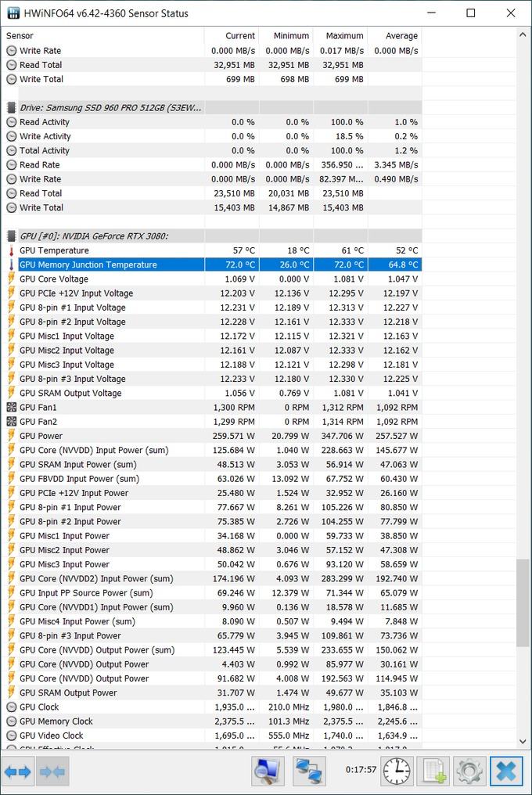Click the 347.706 W maximum GPU Power value
Viewport: 532px width, 795px height.
343,436
